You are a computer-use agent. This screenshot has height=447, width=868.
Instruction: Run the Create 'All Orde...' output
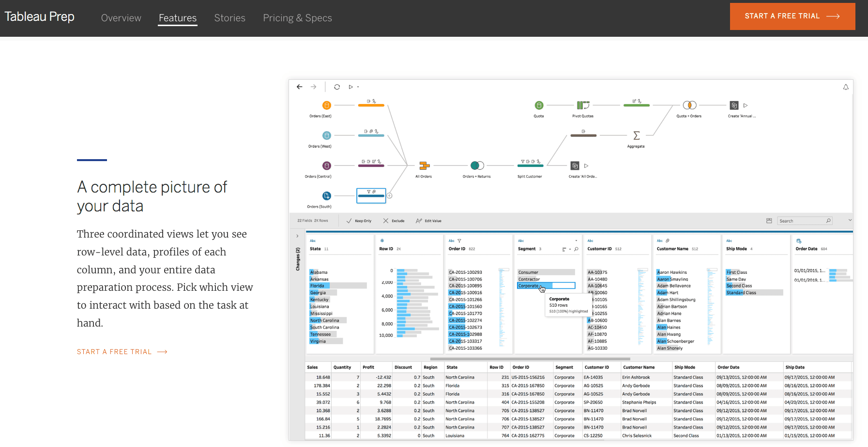point(586,166)
